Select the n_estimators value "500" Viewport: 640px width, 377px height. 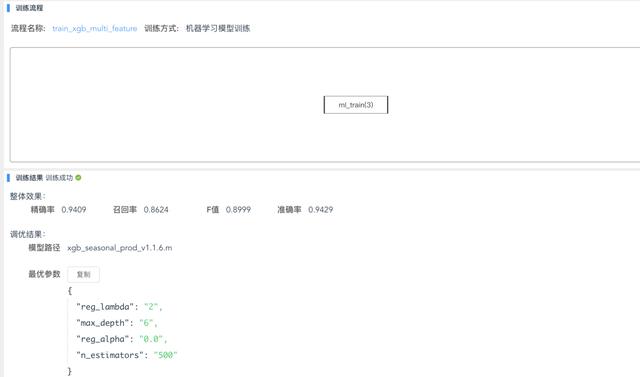point(165,355)
